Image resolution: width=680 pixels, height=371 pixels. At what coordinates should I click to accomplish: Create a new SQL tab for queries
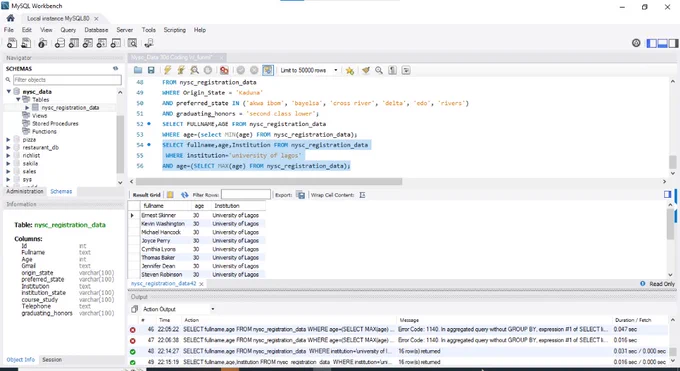tap(12, 43)
